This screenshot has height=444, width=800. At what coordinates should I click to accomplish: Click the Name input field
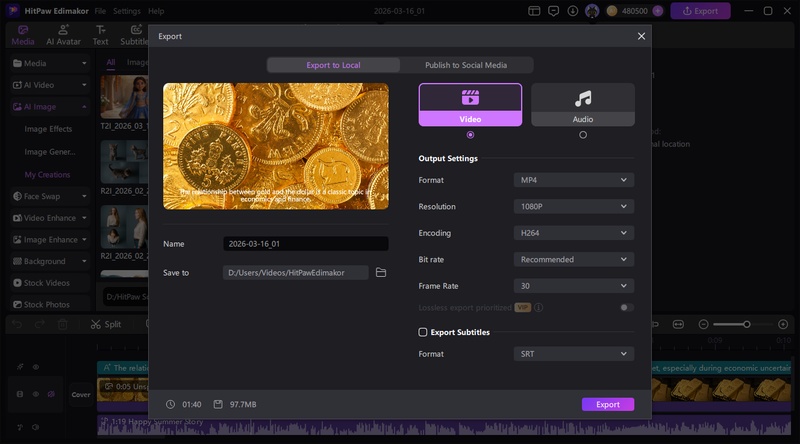(306, 244)
